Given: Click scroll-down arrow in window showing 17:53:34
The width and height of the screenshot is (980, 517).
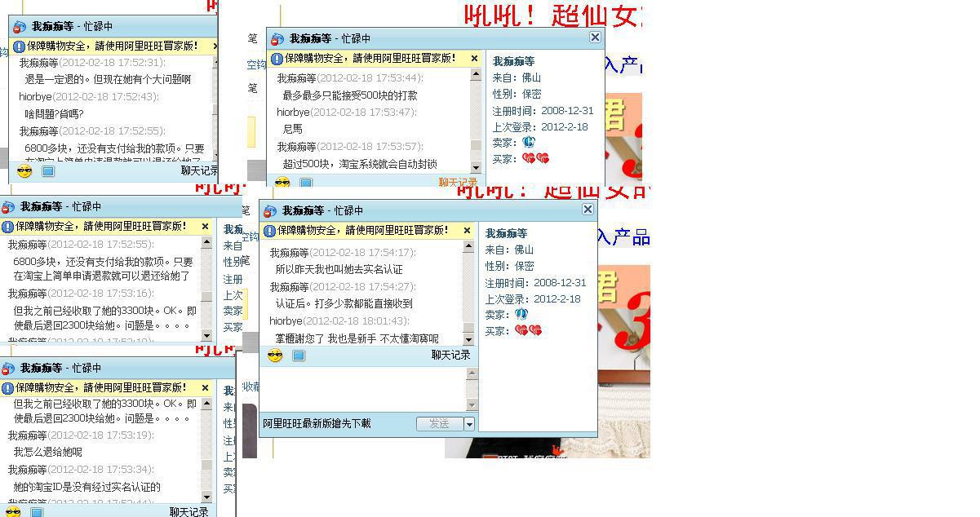Looking at the screenshot, I should (x=206, y=497).
